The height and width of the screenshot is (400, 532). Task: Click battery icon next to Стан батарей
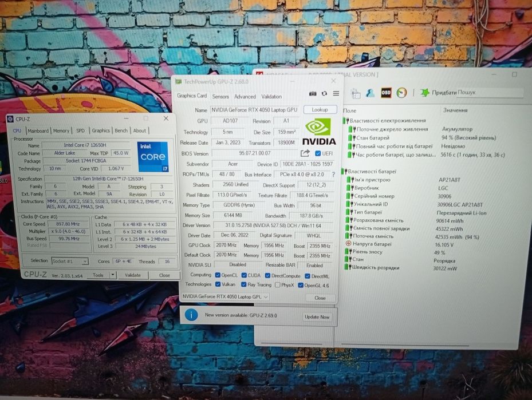352,138
